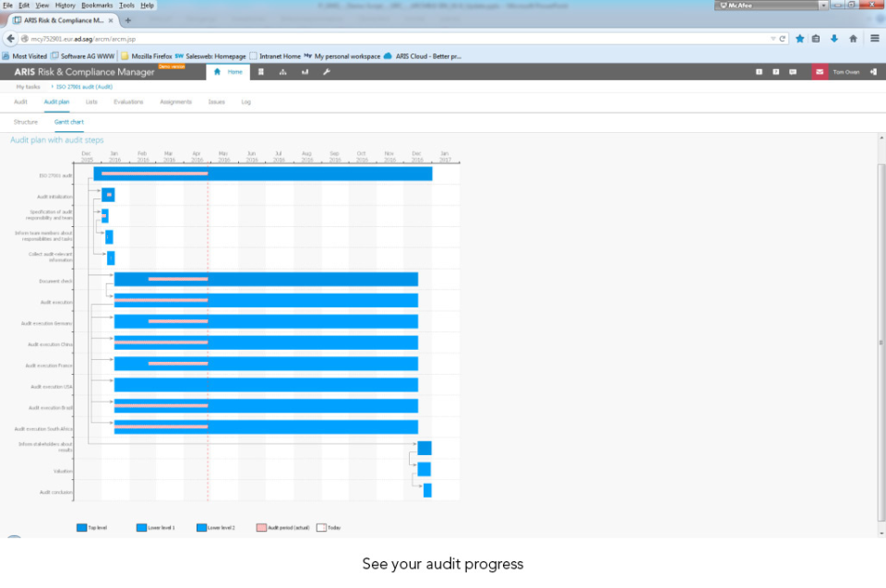
Task: Open the red mail notifications icon
Action: 819,71
